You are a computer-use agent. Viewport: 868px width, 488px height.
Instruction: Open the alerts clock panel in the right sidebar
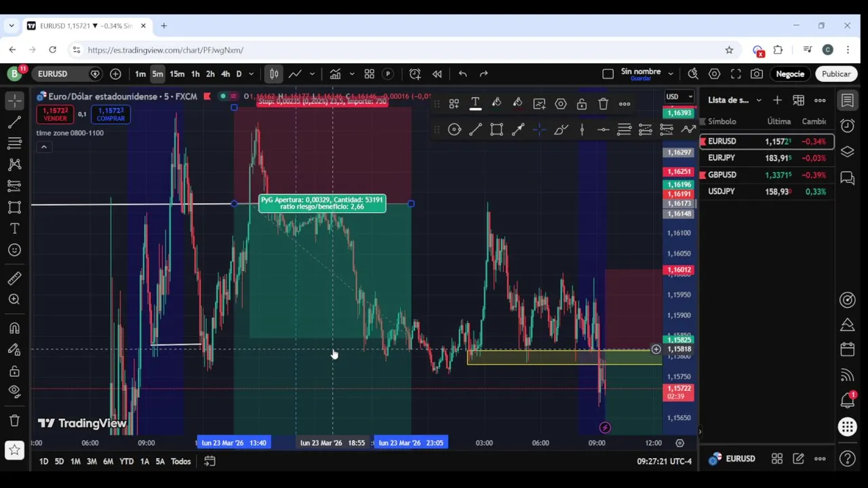coord(847,126)
